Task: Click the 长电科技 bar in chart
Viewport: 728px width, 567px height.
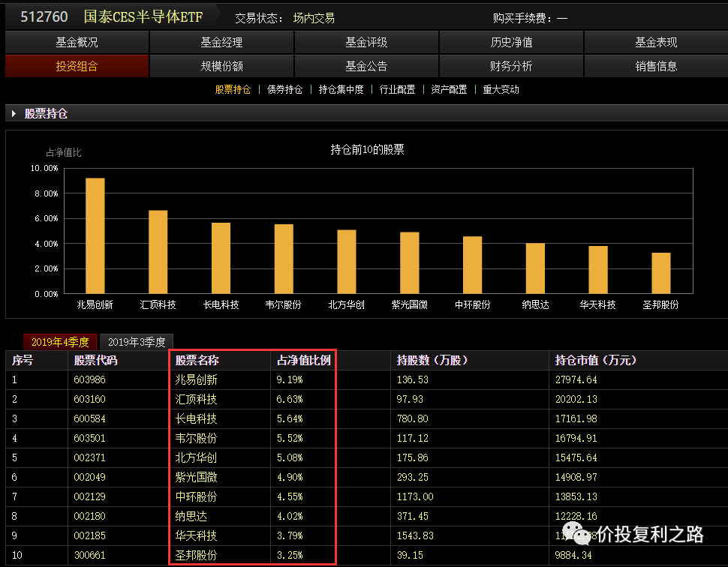Action: (221, 258)
